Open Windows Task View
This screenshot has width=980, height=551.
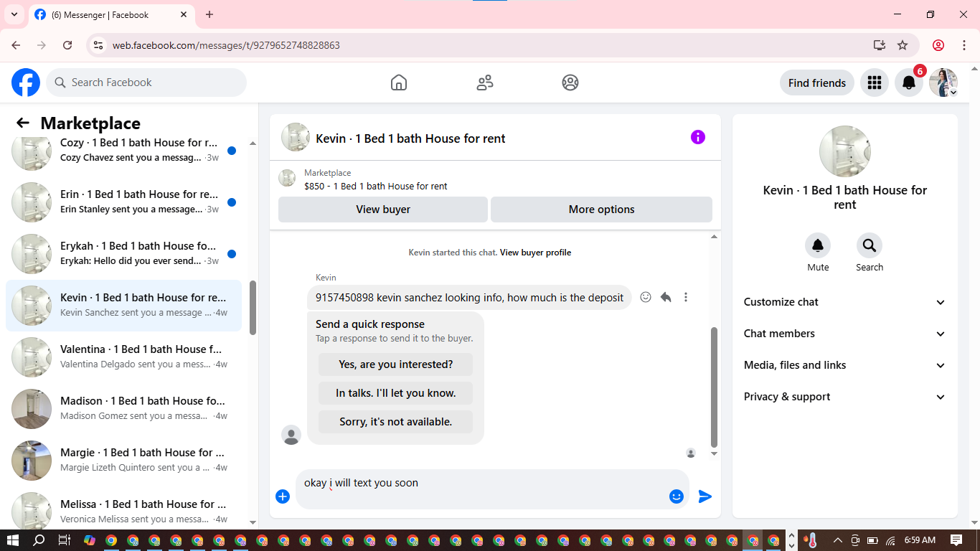point(64,540)
